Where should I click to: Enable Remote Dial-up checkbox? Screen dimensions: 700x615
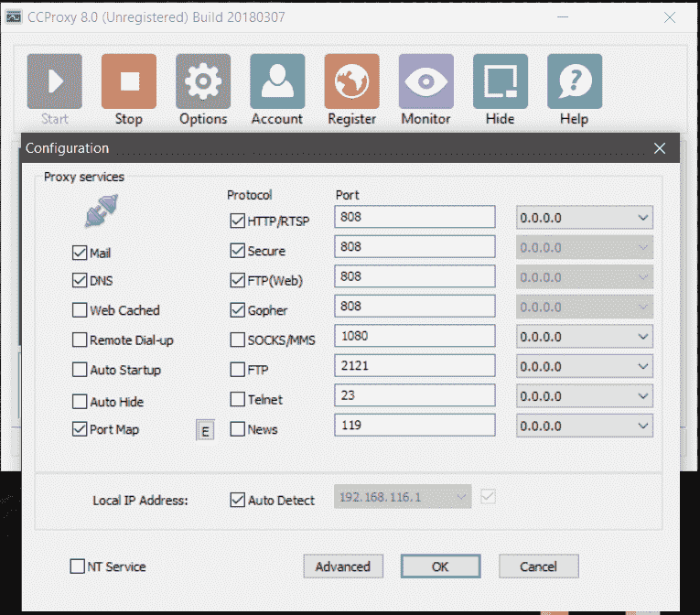pyautogui.click(x=80, y=340)
